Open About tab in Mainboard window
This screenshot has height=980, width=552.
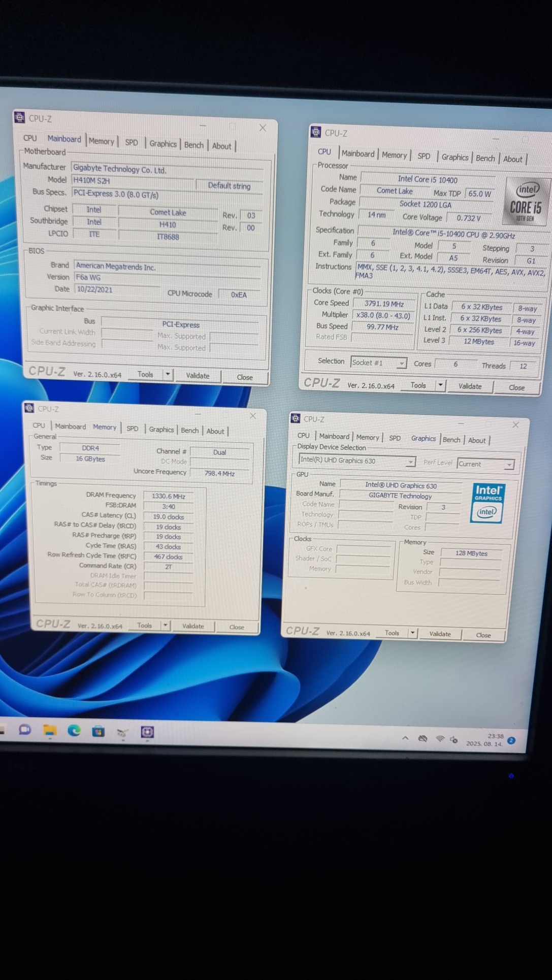pyautogui.click(x=221, y=146)
